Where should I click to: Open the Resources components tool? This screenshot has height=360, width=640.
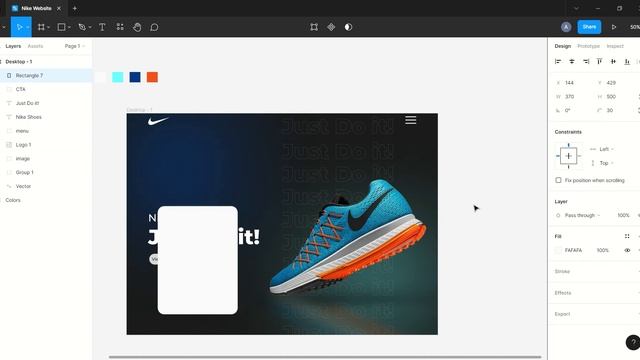(x=120, y=27)
